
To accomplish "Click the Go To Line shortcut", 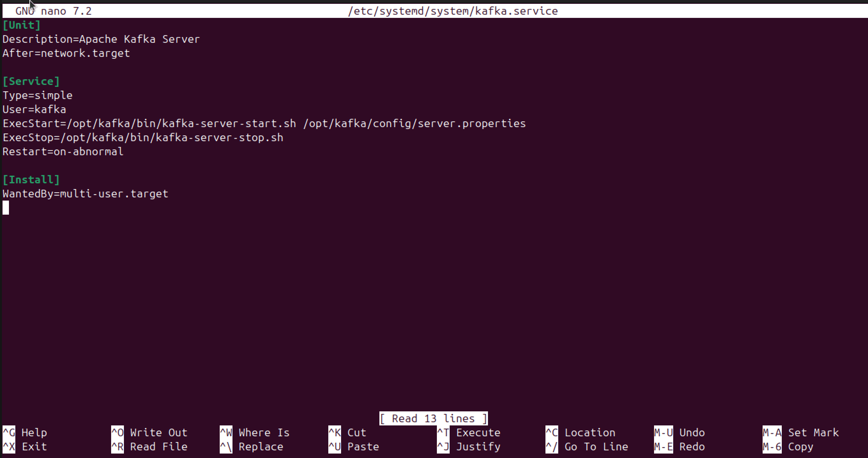I will tap(587, 447).
